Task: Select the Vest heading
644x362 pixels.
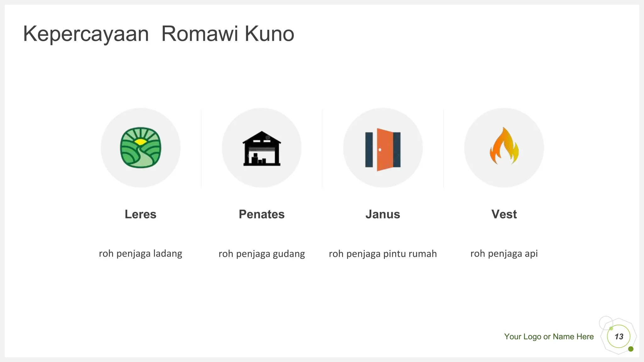Action: pyautogui.click(x=504, y=214)
